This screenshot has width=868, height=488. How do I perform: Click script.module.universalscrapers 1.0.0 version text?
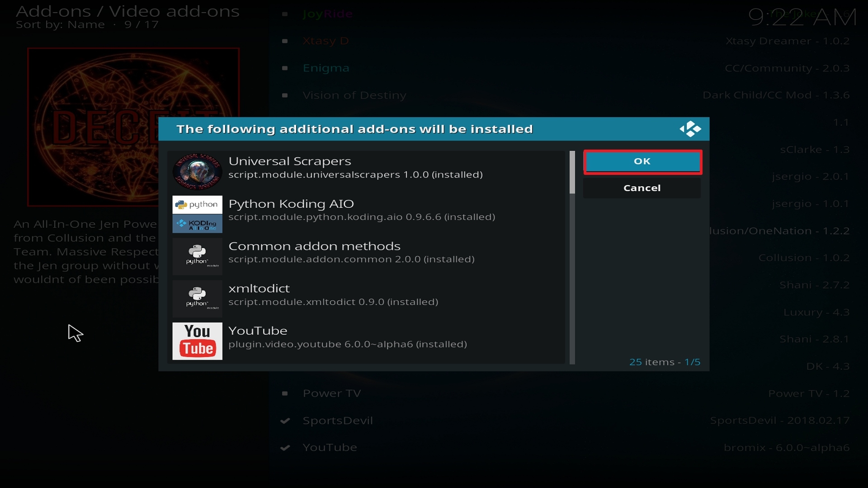(355, 175)
